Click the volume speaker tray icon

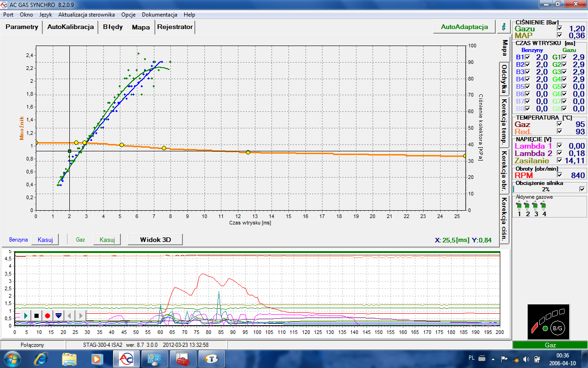click(526, 359)
